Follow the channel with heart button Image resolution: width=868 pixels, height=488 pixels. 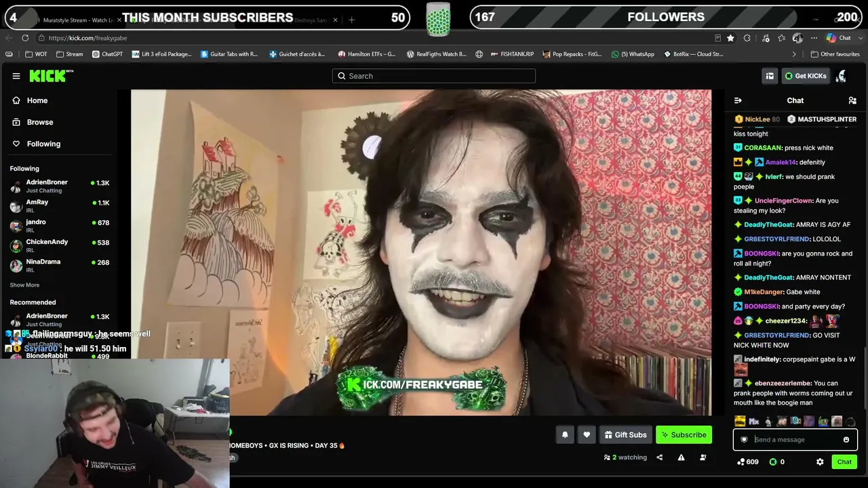coord(587,434)
